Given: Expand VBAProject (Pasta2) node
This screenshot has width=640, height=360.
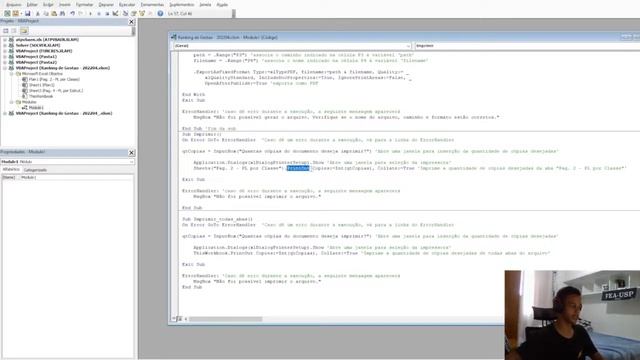Looking at the screenshot, I should point(5,62).
